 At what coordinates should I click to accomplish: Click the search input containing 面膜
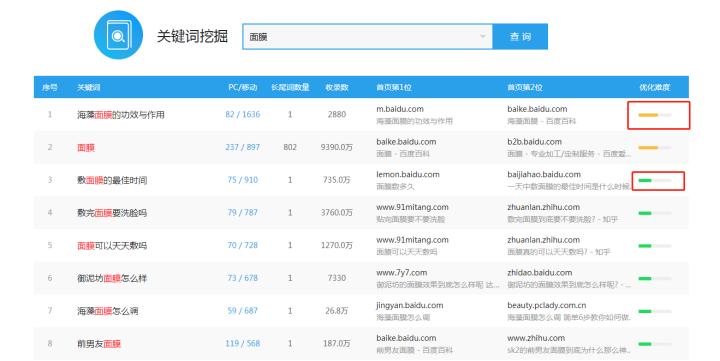pos(367,36)
